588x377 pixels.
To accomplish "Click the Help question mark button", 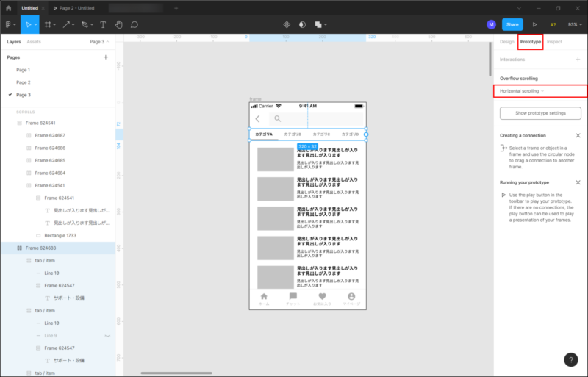I will [x=571, y=359].
